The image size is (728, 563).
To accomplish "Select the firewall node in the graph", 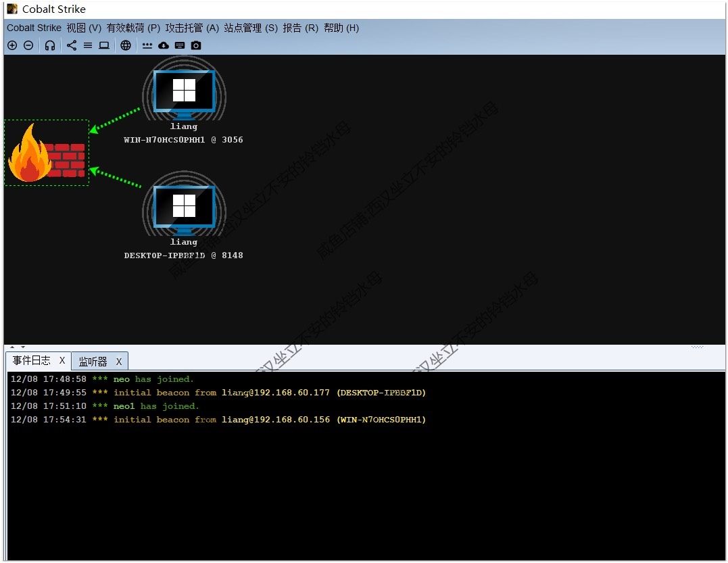I will pyautogui.click(x=47, y=153).
